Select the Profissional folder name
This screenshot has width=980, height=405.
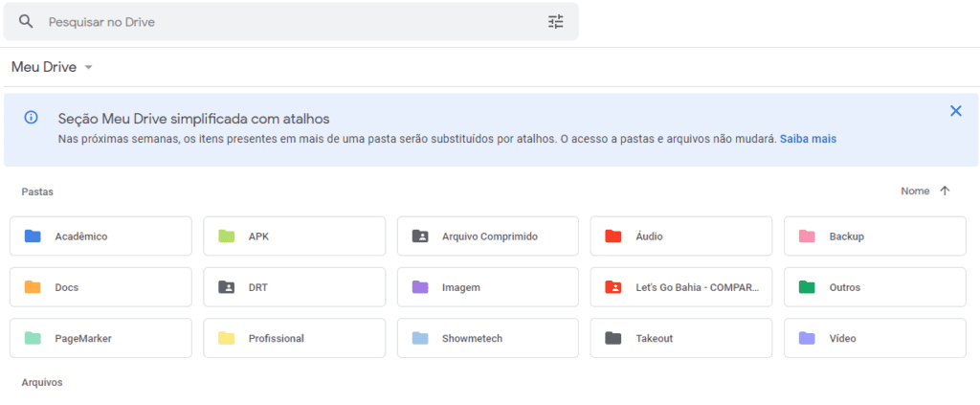(277, 339)
